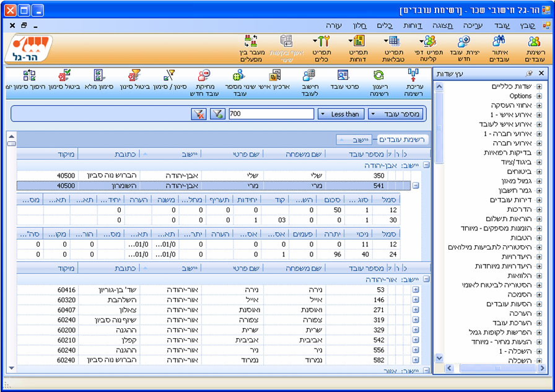The image size is (555, 392).
Task: Open תפריט כלים toolbar button
Action: coord(321,48)
